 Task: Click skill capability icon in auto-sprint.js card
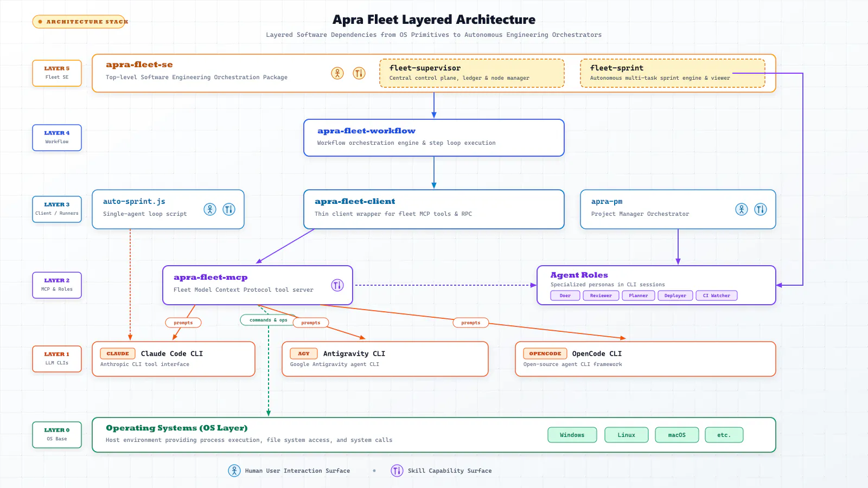pos(229,209)
